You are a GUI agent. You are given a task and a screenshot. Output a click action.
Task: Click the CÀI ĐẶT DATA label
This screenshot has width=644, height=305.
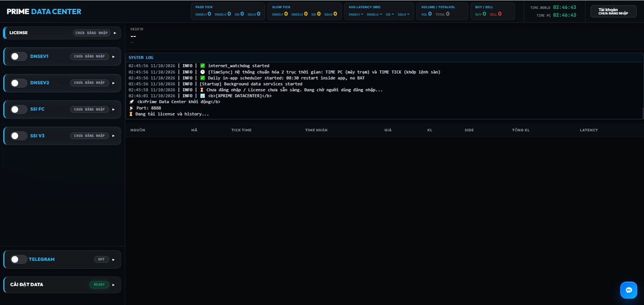pos(27,285)
